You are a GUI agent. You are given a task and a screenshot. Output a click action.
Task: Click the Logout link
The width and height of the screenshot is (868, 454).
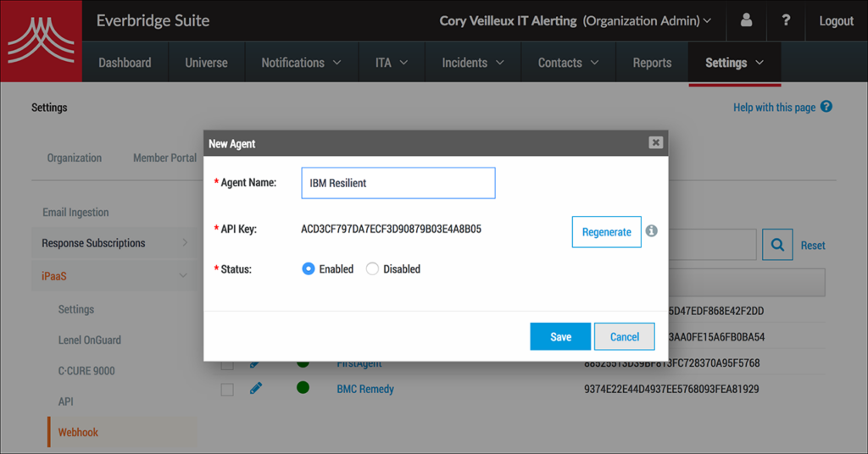[837, 21]
